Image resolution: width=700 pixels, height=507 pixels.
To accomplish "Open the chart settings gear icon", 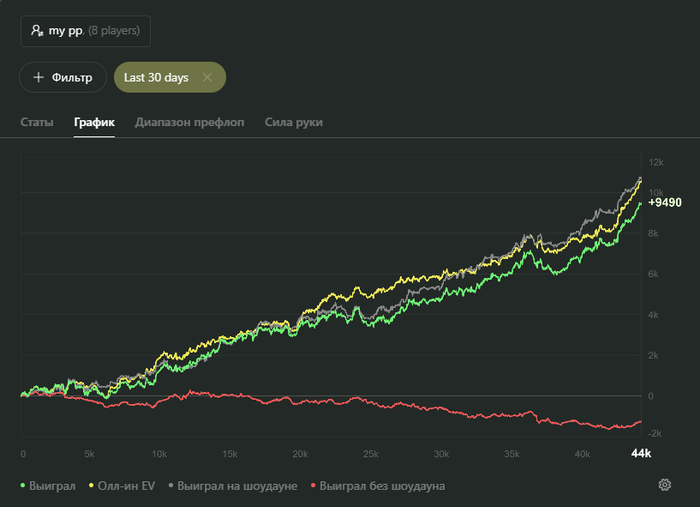I will [x=664, y=485].
